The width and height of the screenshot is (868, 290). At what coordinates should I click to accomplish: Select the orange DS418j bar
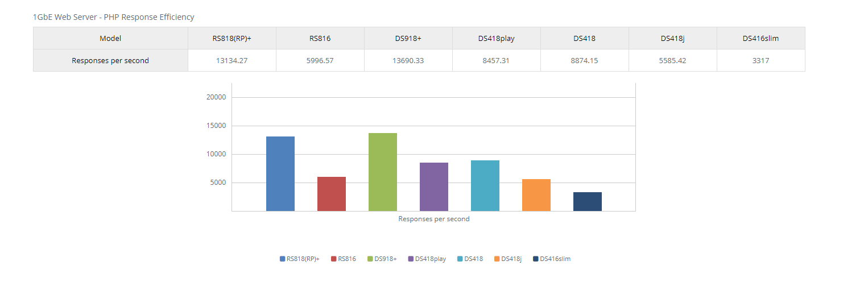click(536, 195)
